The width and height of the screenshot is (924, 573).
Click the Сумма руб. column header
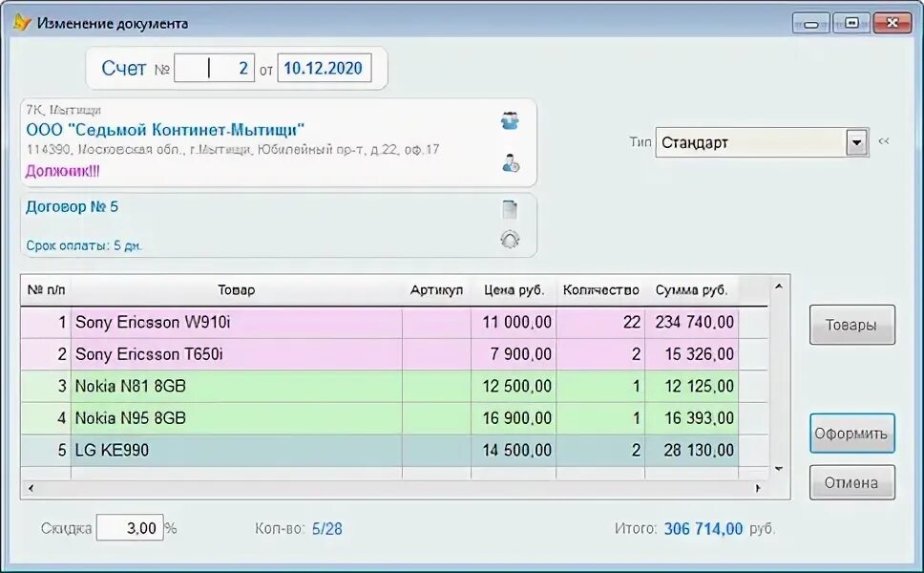pos(692,290)
